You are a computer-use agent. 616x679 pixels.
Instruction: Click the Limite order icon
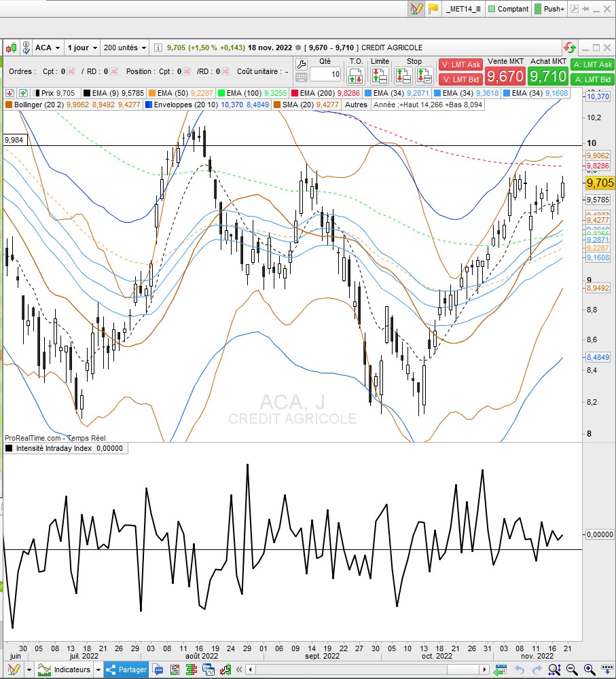click(x=380, y=76)
